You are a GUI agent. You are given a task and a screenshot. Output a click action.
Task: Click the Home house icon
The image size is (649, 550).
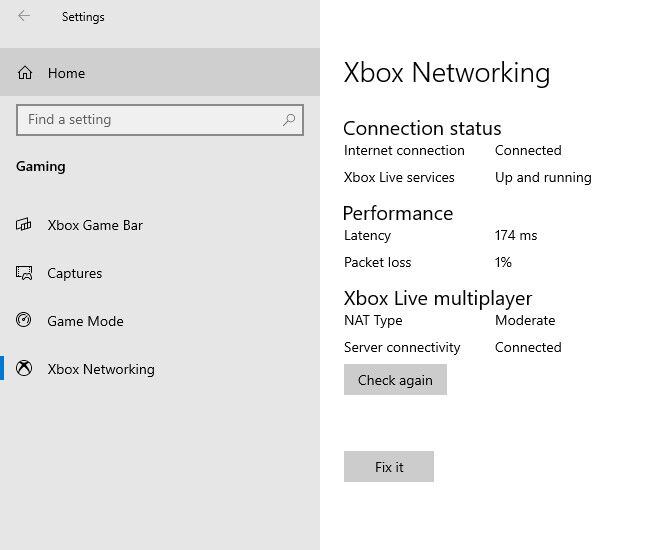(25, 73)
